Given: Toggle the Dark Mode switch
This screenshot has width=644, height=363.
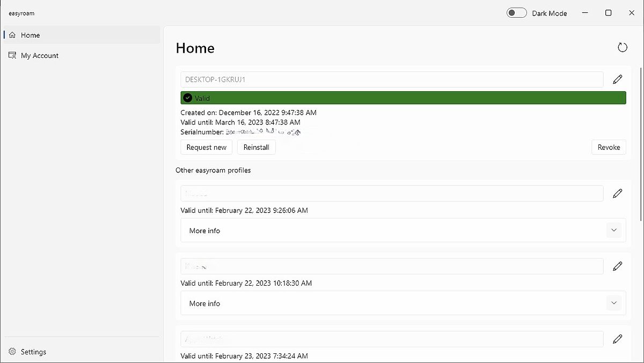Looking at the screenshot, I should (516, 13).
